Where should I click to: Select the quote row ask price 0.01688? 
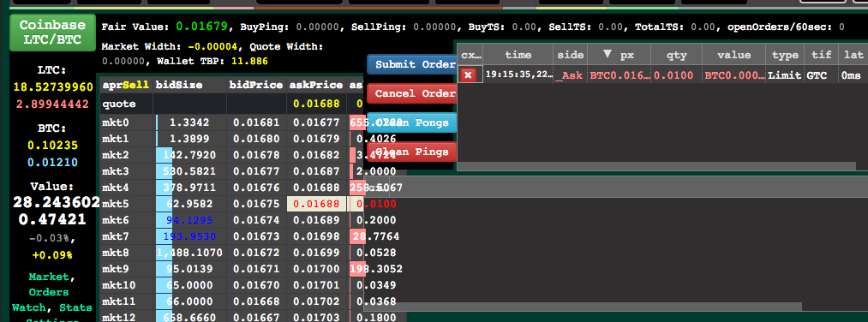point(316,104)
